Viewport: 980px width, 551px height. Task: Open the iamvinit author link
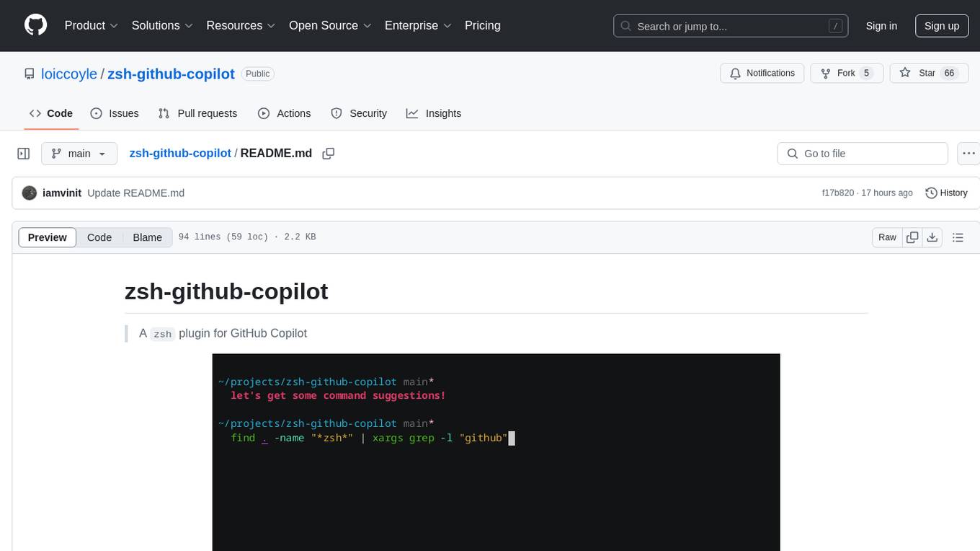(x=62, y=193)
